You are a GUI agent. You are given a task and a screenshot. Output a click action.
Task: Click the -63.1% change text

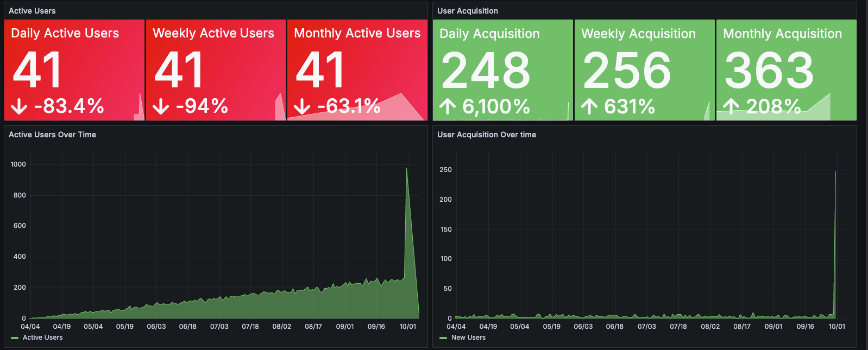point(349,106)
